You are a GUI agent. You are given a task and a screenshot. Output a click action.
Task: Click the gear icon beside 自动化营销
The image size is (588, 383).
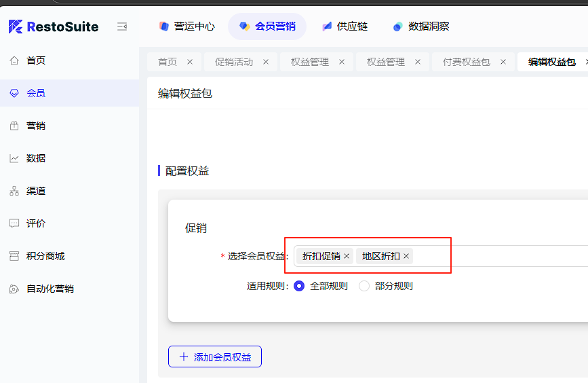pos(14,289)
